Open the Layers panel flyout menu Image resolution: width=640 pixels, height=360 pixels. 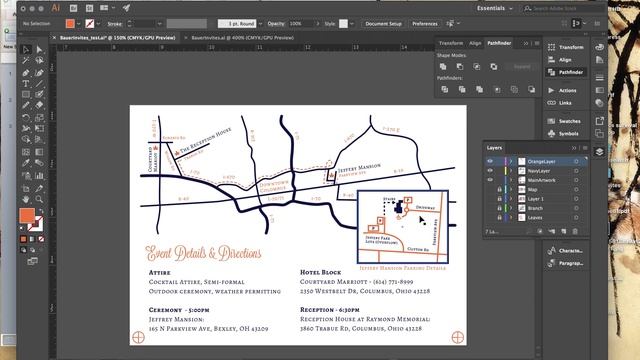tap(585, 148)
